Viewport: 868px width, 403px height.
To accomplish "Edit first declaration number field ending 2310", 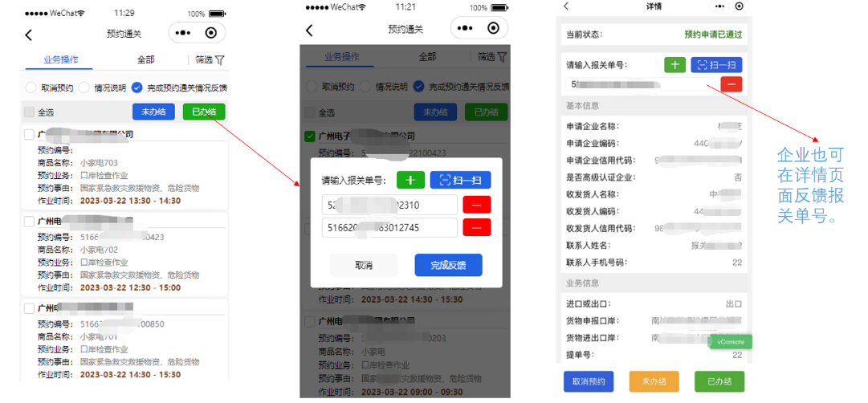I will [x=389, y=205].
